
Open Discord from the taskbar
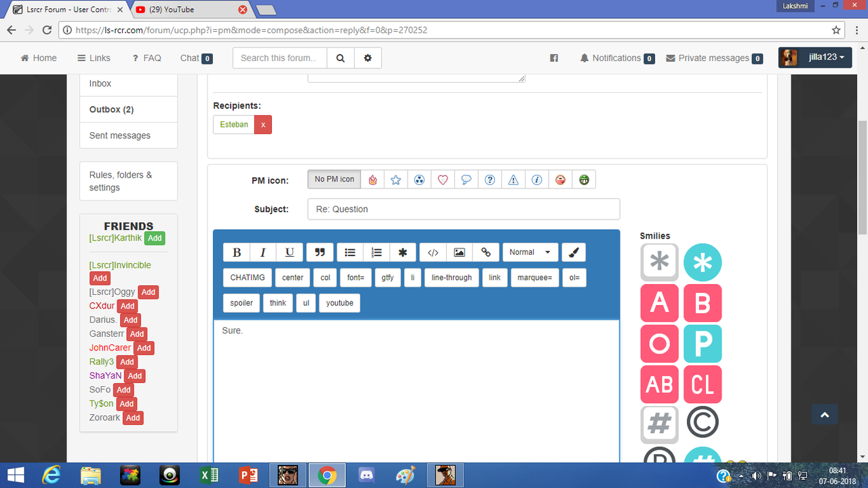(367, 476)
